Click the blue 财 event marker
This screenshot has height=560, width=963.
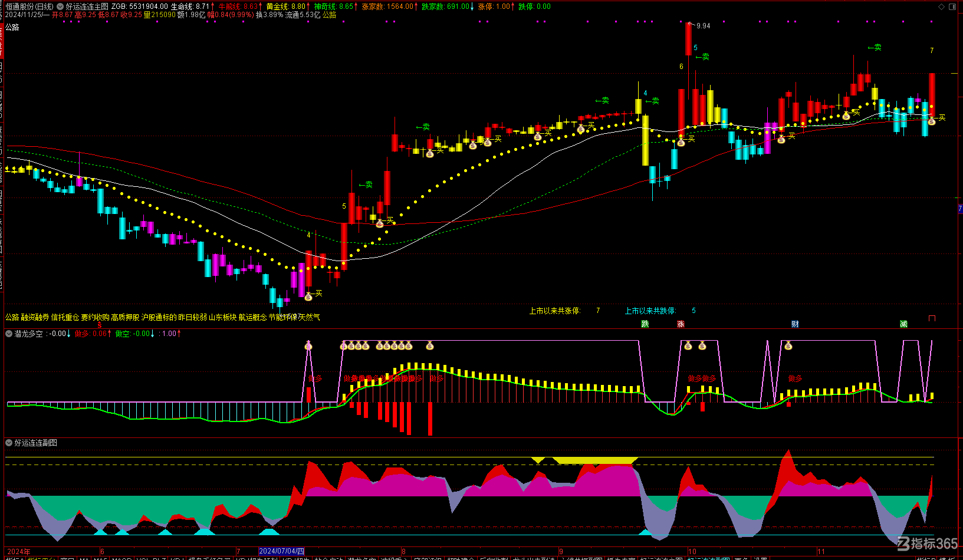point(795,324)
